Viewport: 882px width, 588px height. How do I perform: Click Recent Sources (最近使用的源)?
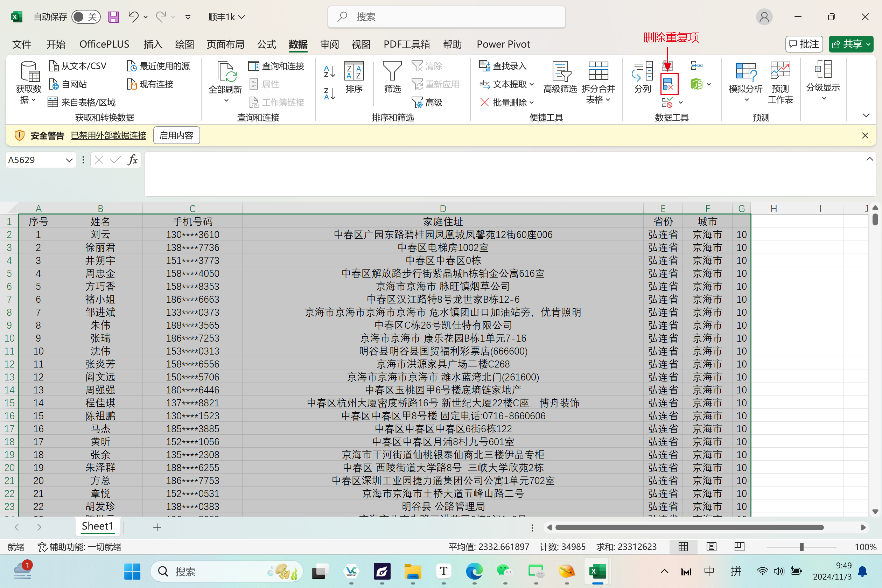tap(158, 66)
